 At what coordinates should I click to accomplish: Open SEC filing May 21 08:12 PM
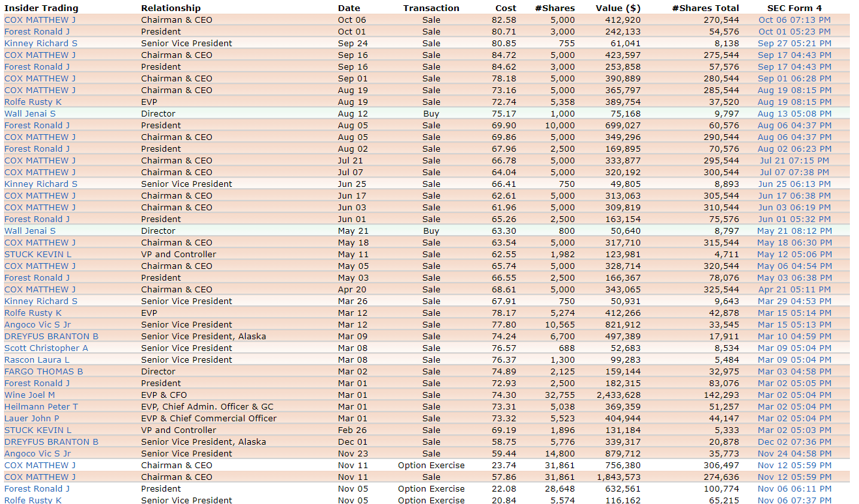click(794, 231)
